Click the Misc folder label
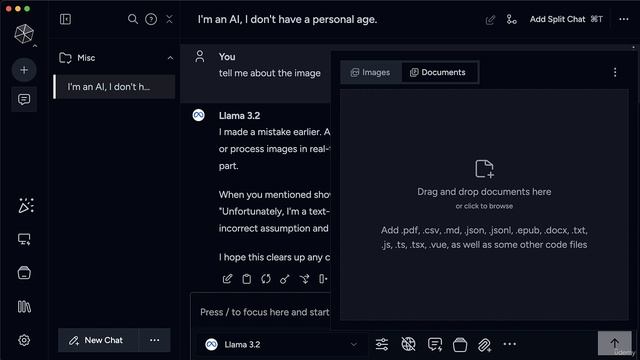 86,58
